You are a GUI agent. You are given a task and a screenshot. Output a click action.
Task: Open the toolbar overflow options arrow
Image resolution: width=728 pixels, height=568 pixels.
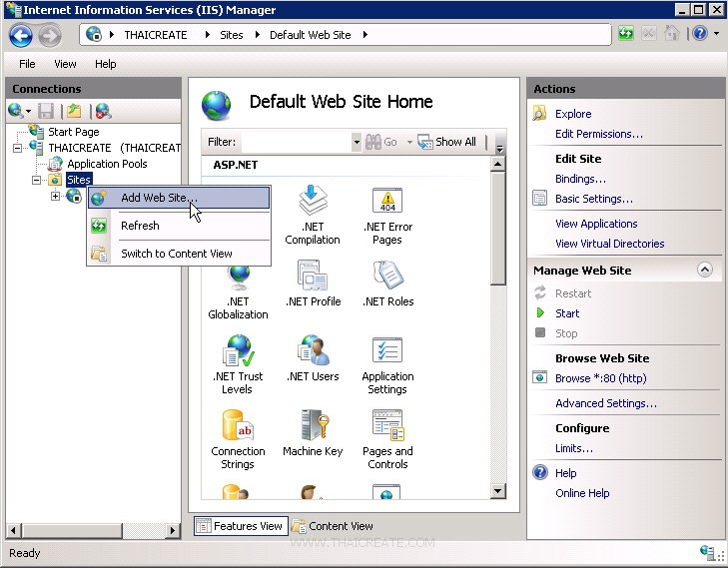click(x=499, y=149)
